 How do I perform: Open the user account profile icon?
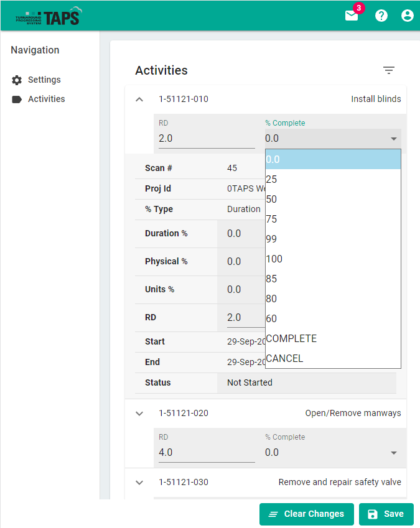click(x=408, y=16)
